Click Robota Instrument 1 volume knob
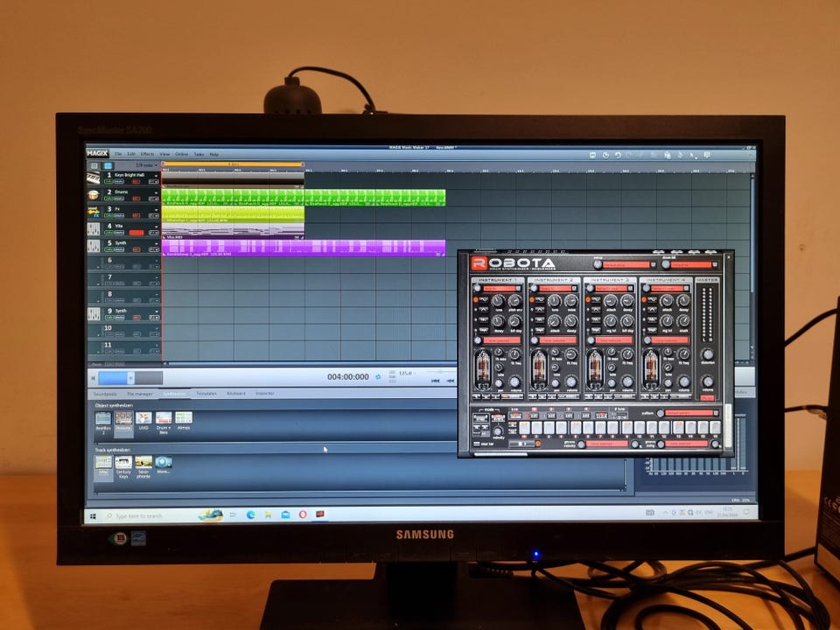Viewport: 840px width, 630px height. [514, 382]
